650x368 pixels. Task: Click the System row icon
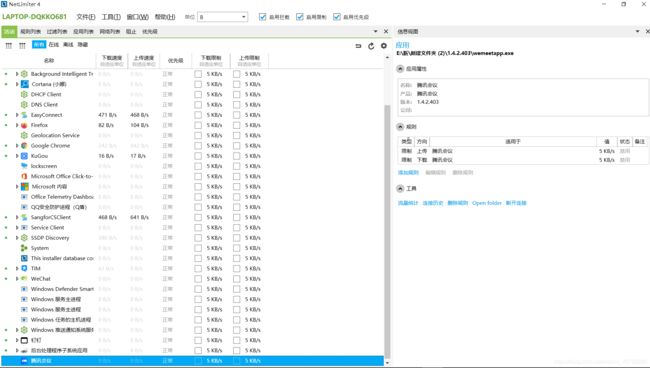point(24,248)
